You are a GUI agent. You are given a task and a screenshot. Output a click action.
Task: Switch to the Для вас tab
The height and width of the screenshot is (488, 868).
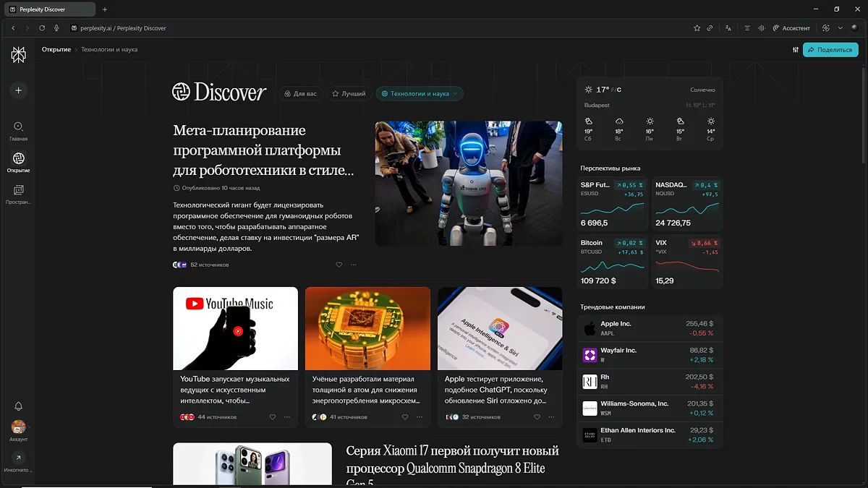(300, 94)
